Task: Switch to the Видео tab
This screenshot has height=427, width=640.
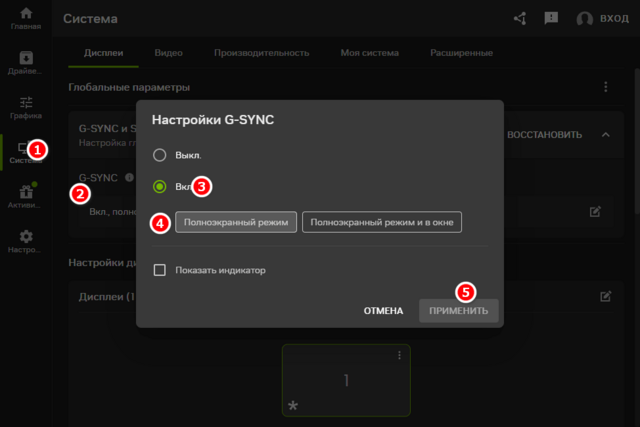Action: (x=169, y=53)
